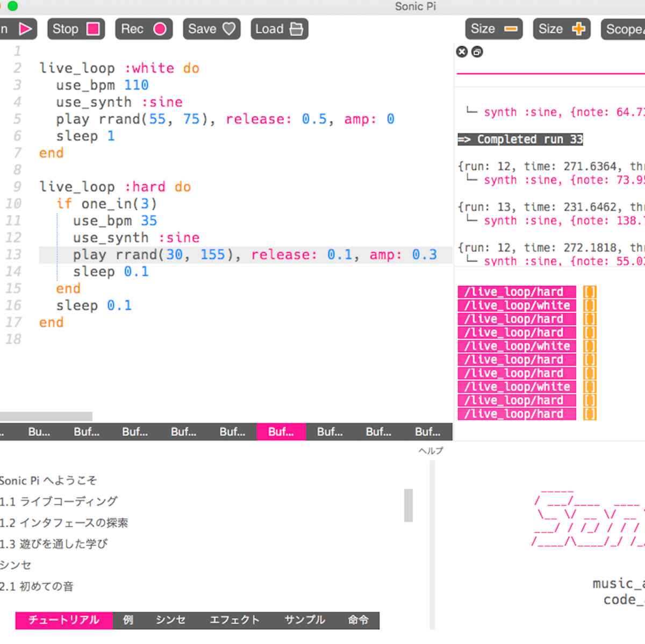Switch to the エフェクト help tab
This screenshot has width=645, height=644.
coord(234,620)
